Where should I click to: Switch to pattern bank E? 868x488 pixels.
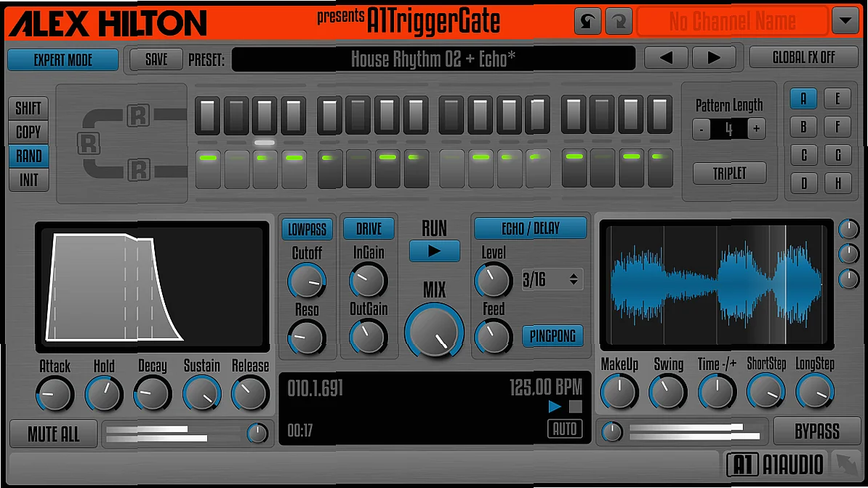click(837, 99)
